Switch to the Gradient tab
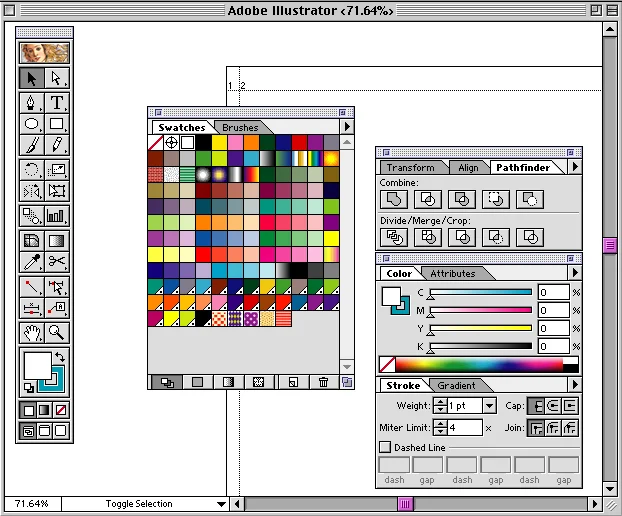Viewport: 622px width, 516px height. [456, 385]
